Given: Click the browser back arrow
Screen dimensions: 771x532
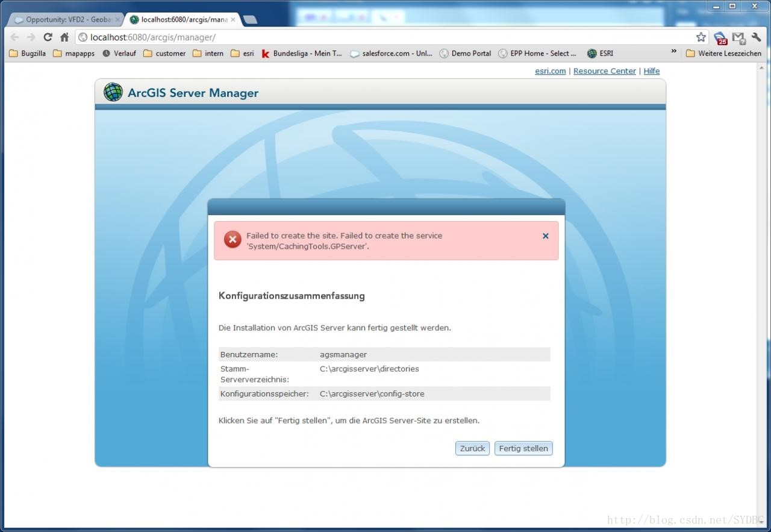Looking at the screenshot, I should (x=15, y=37).
